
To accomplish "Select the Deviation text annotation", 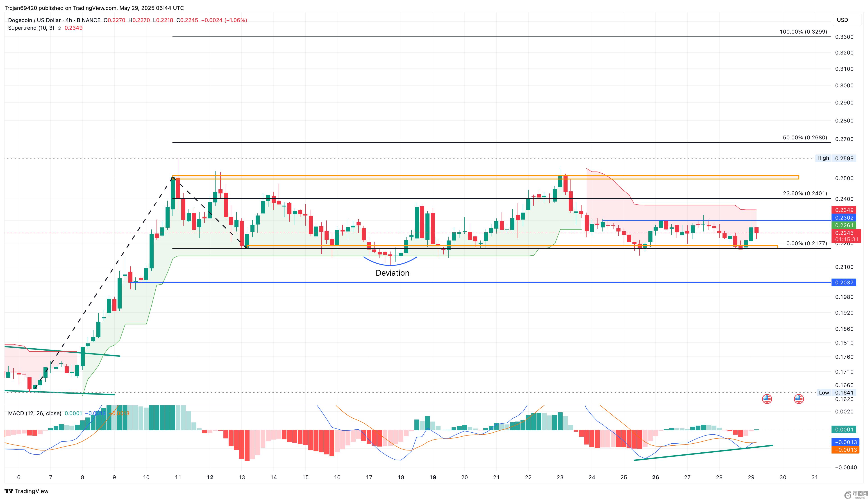I will point(392,273).
